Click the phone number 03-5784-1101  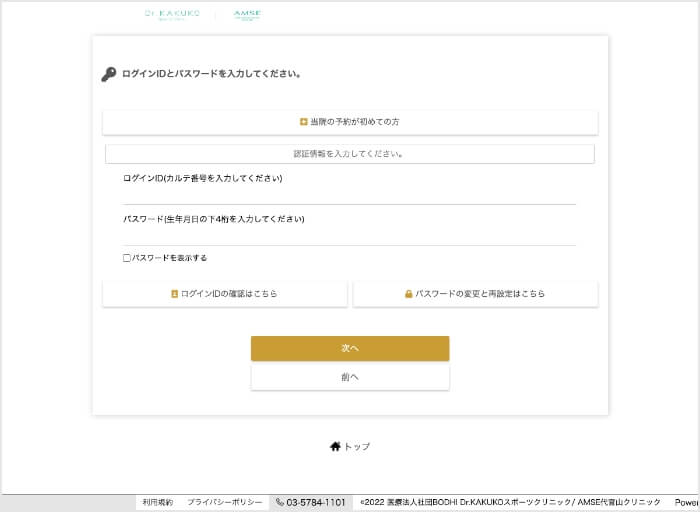click(x=316, y=503)
